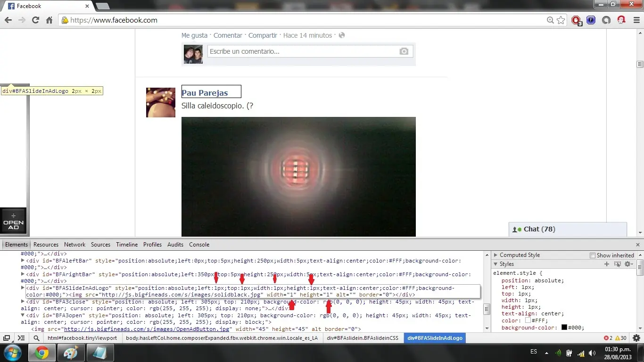Switch to the Elements panel tab
This screenshot has width=644, height=362.
(x=17, y=245)
